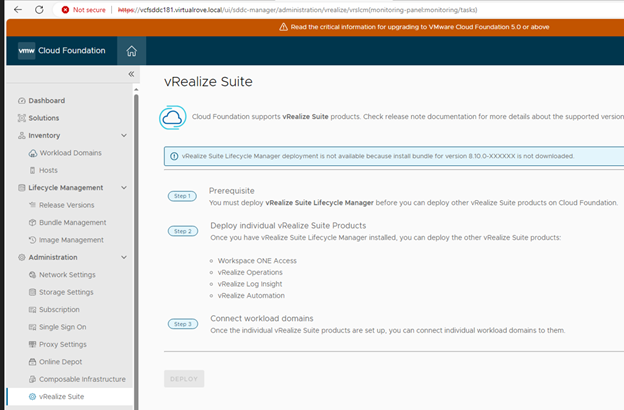Click the Subscription icon

coord(33,310)
